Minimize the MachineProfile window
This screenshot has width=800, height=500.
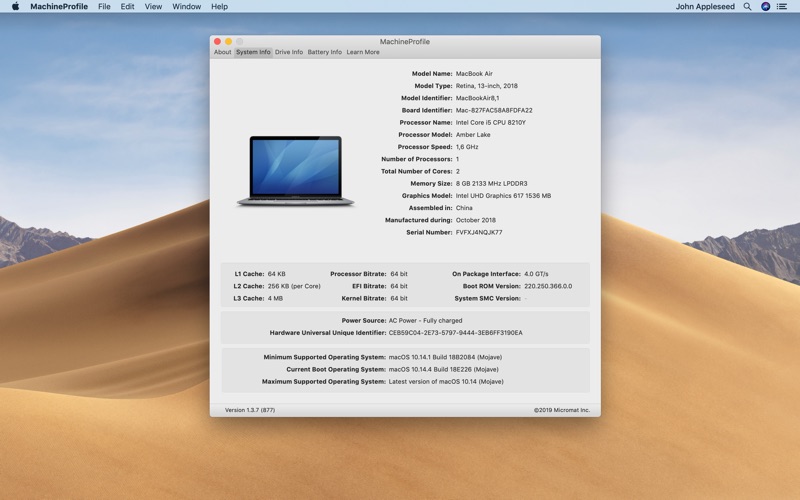click(229, 42)
